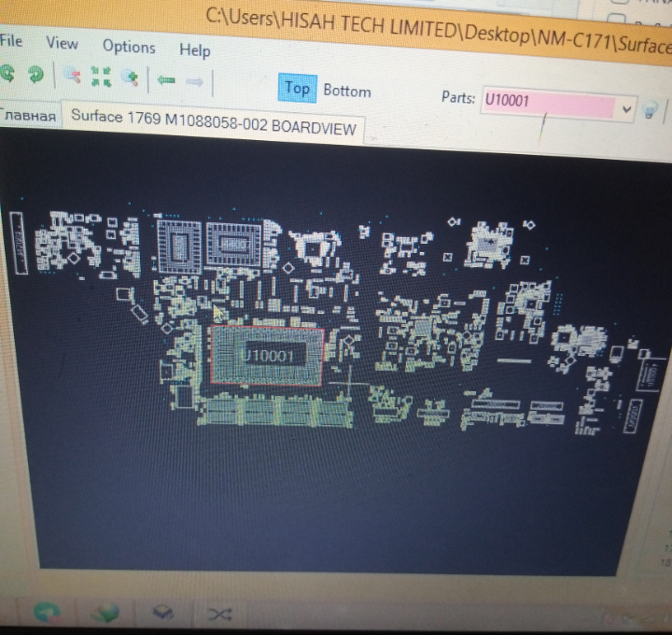Expand the Parts dropdown arrow
This screenshot has height=635, width=672.
click(x=626, y=109)
